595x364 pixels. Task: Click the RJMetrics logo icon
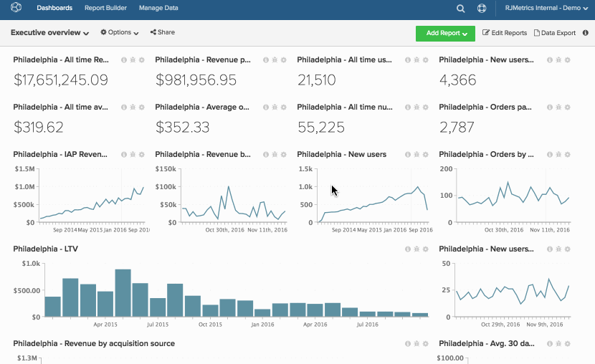point(16,9)
